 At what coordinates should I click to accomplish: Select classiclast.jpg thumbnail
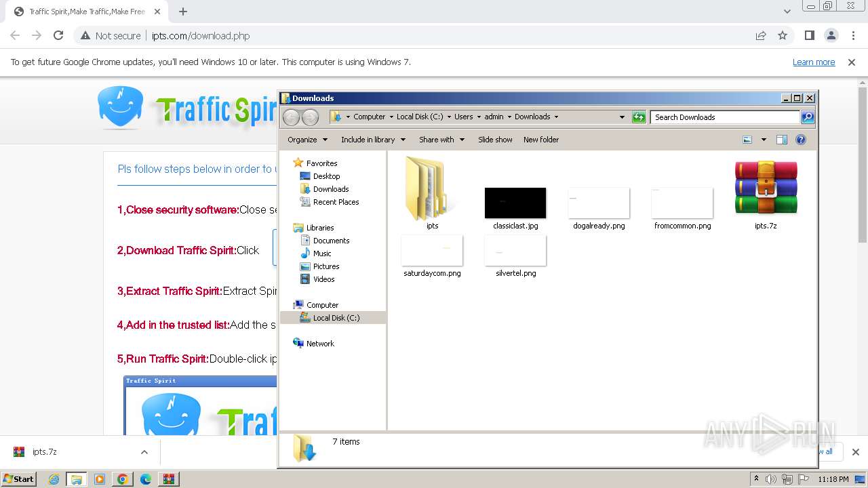click(515, 208)
